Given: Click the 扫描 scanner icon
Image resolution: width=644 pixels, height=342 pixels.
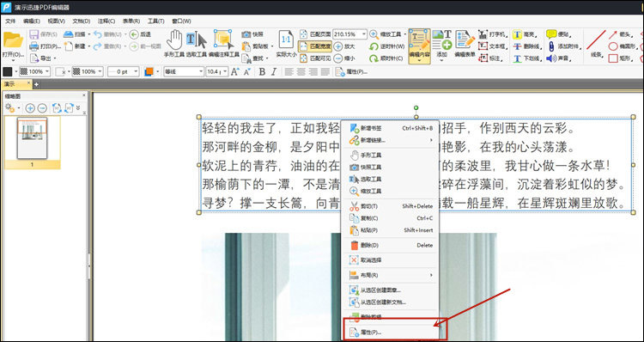Looking at the screenshot, I should click(68, 34).
